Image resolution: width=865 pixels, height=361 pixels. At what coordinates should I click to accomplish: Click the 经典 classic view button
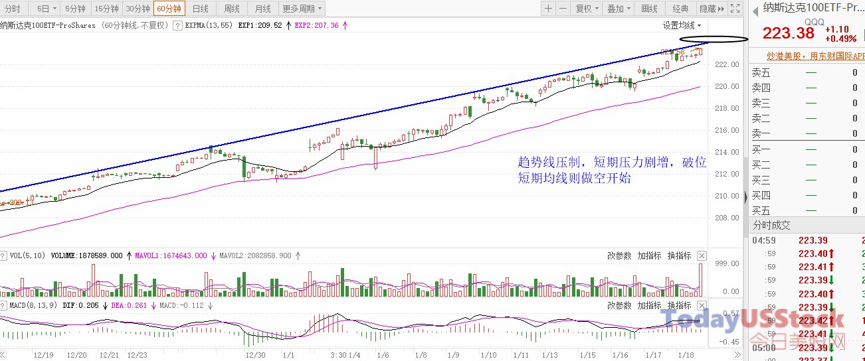(x=681, y=8)
